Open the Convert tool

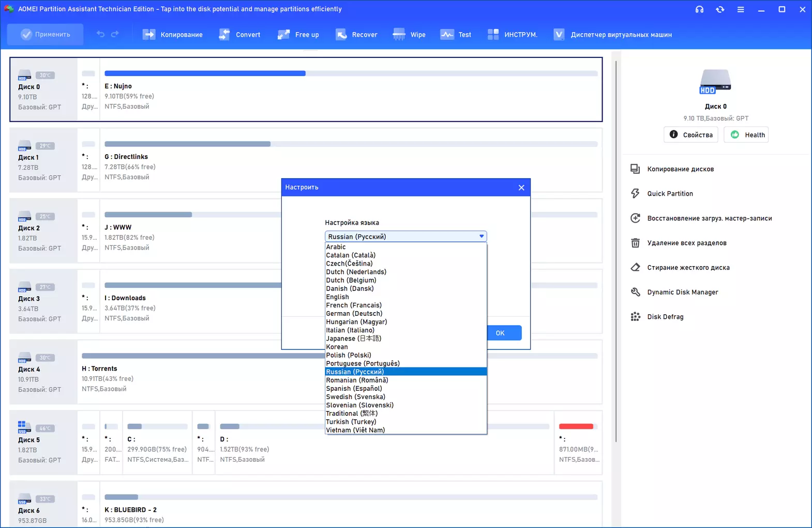[239, 35]
